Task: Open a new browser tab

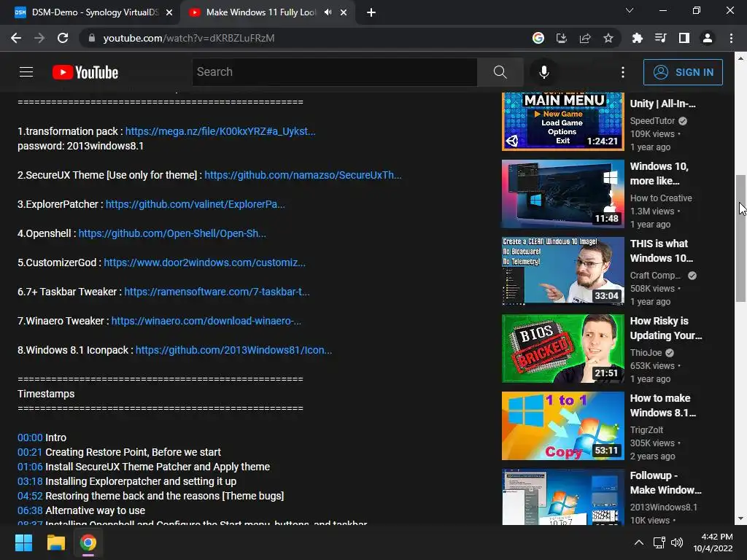Action: point(371,12)
